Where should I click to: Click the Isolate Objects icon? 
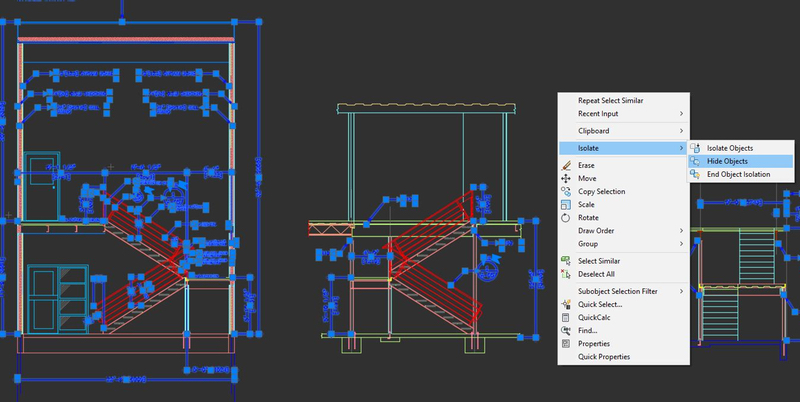point(696,148)
